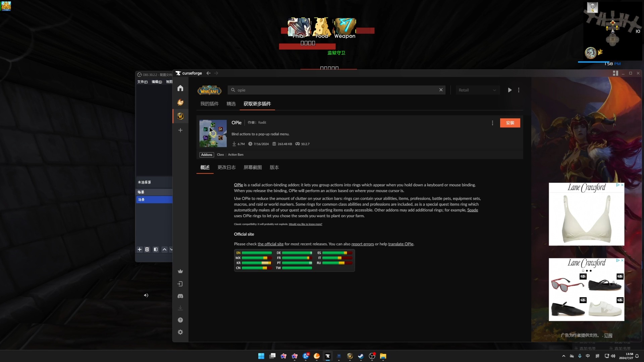Open the notification bell in the taskbar
The width and height of the screenshot is (644, 362).
point(637,356)
